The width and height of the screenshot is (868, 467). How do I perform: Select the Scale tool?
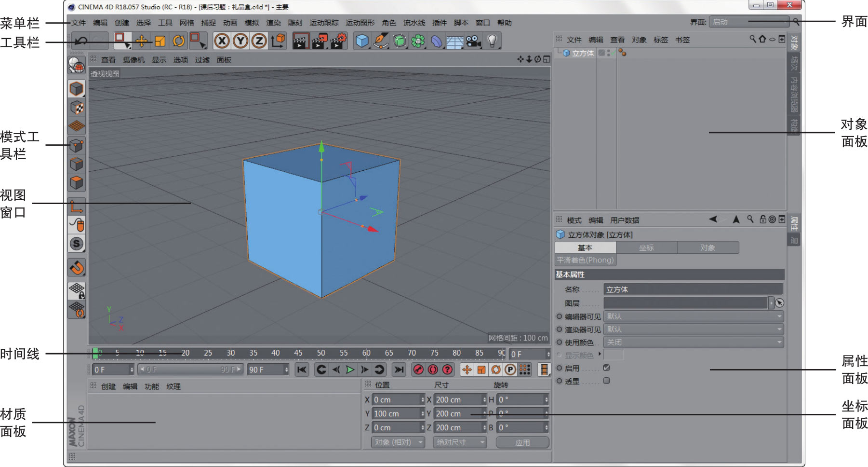tap(160, 41)
